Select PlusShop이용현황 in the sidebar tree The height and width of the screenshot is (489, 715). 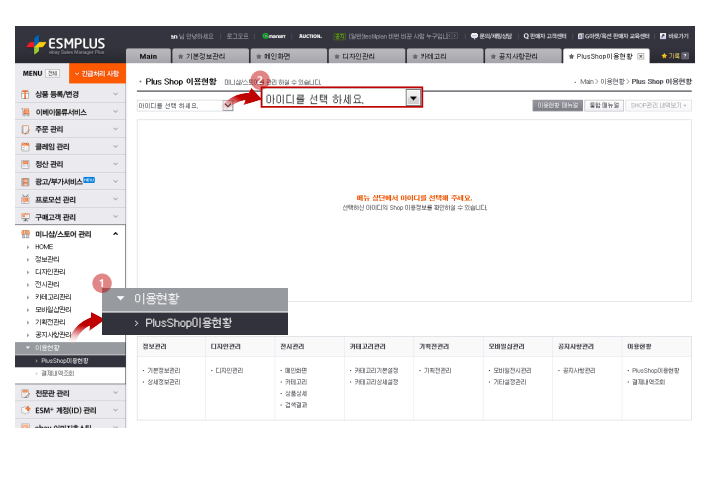[x=65, y=361]
